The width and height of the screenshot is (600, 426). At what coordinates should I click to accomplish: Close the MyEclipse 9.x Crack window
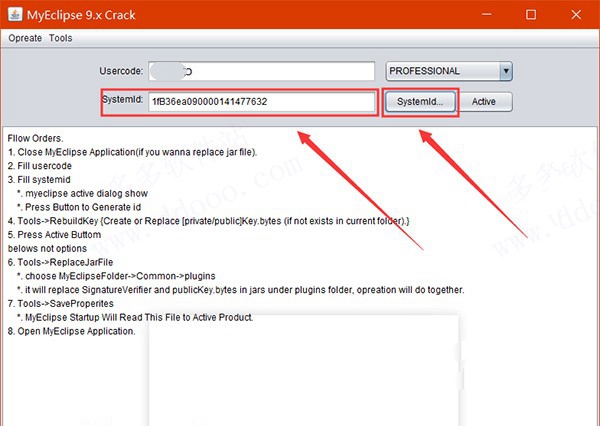click(576, 15)
